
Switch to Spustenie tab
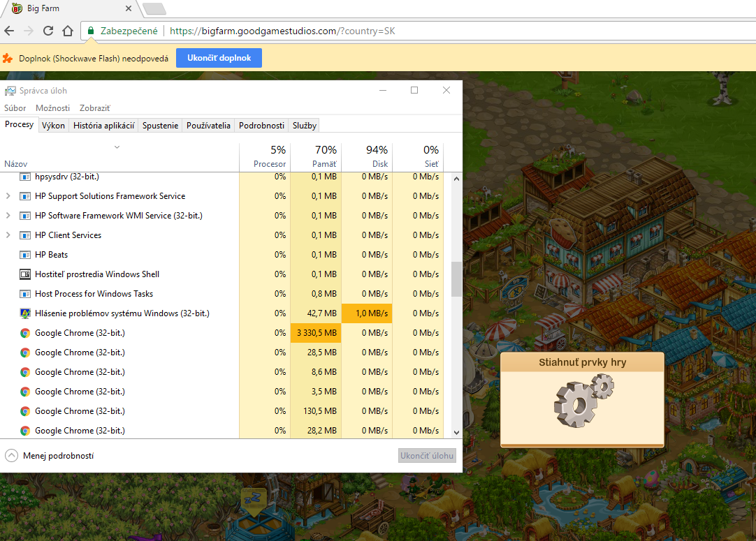click(x=160, y=125)
